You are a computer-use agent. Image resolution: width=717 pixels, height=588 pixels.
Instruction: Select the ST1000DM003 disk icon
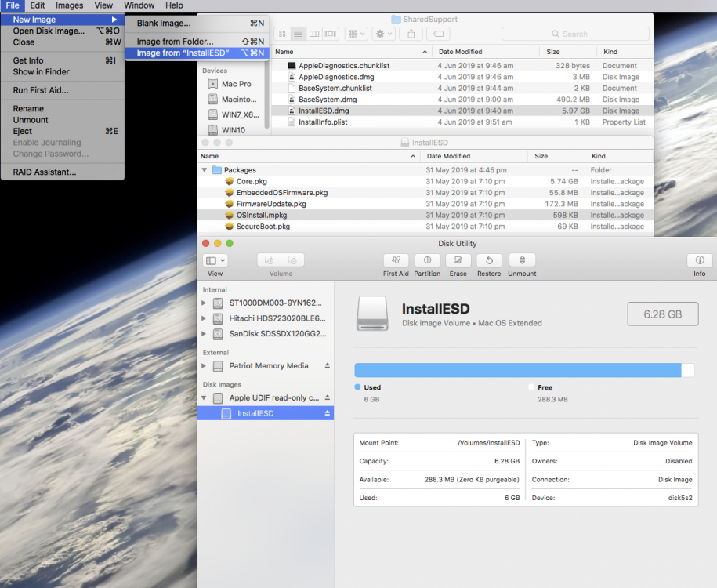(218, 303)
